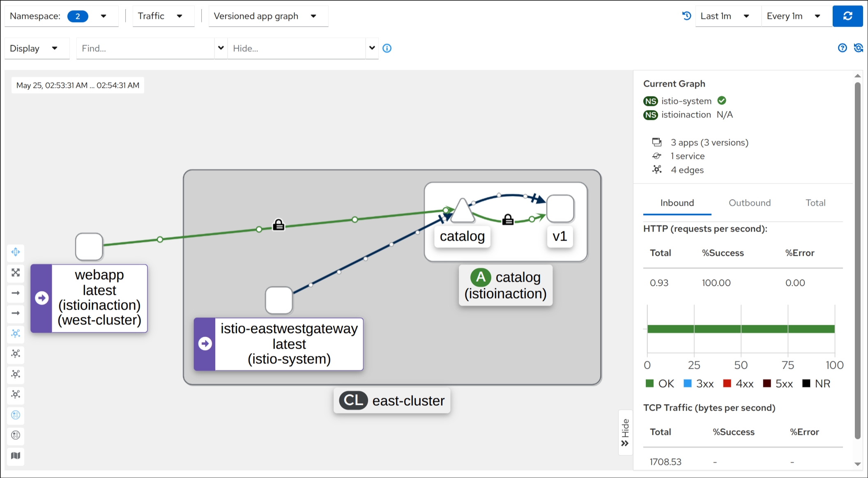This screenshot has height=478, width=868.
Task: Switch to the Total tab
Action: [815, 203]
